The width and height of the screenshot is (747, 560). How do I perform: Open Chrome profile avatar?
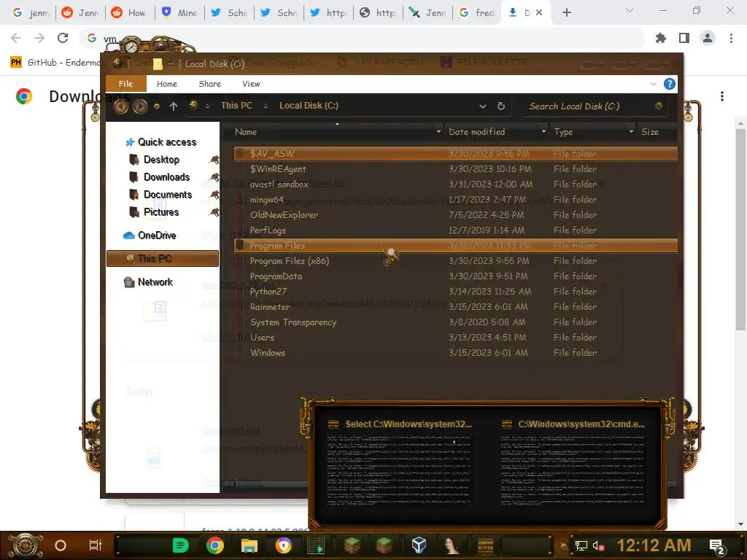click(x=708, y=38)
